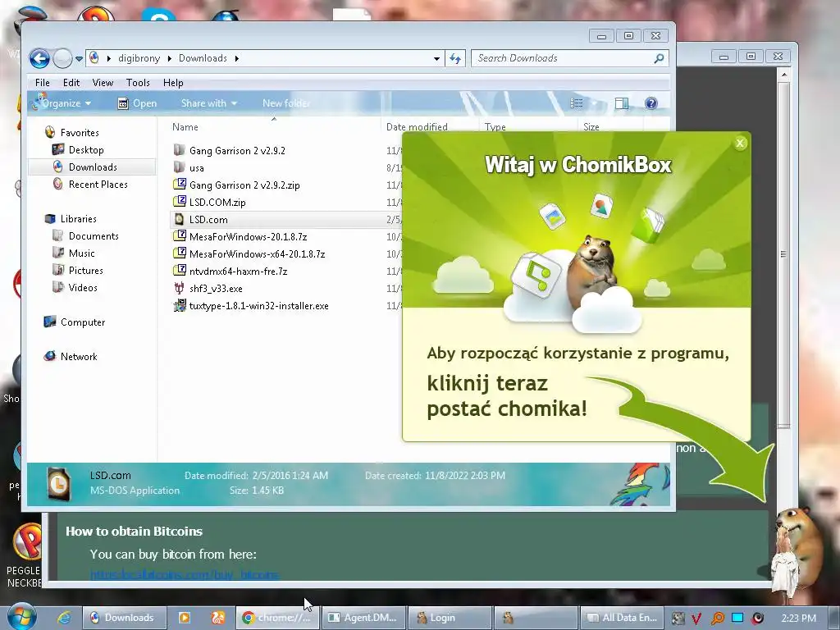This screenshot has width=840, height=630.
Task: Open the Videos library
Action: tap(83, 288)
